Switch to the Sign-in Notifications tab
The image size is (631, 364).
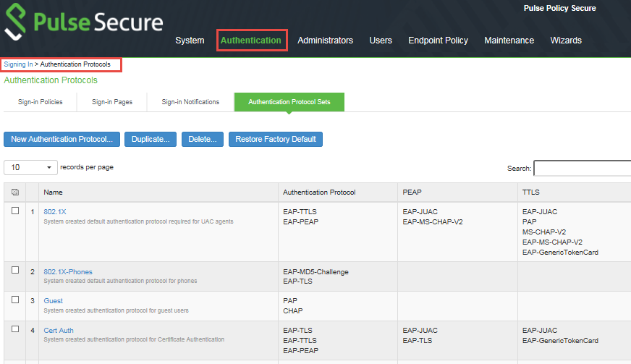[190, 102]
